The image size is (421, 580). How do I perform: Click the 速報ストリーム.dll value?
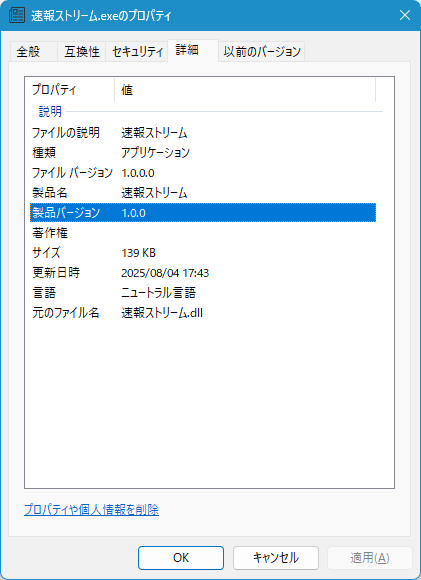click(x=162, y=313)
